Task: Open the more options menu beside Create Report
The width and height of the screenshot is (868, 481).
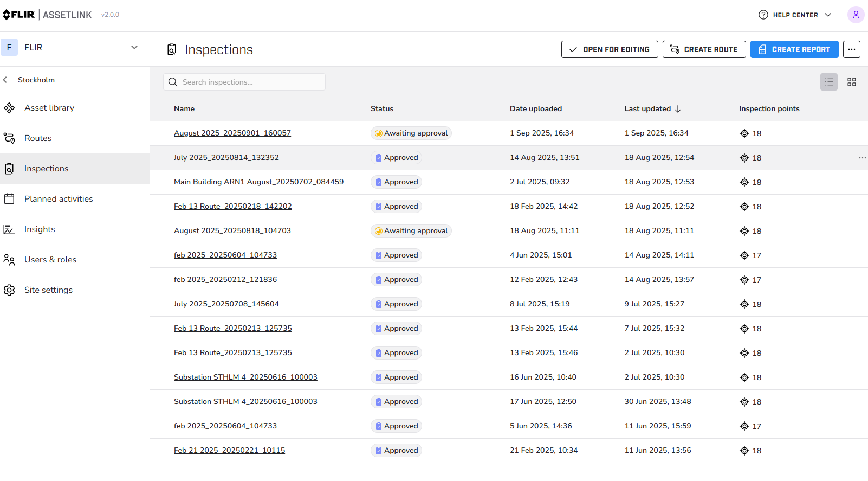Action: (851, 49)
